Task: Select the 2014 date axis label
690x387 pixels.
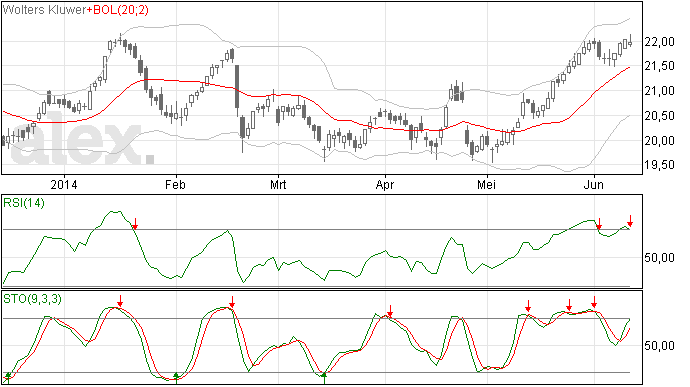Action: click(64, 184)
